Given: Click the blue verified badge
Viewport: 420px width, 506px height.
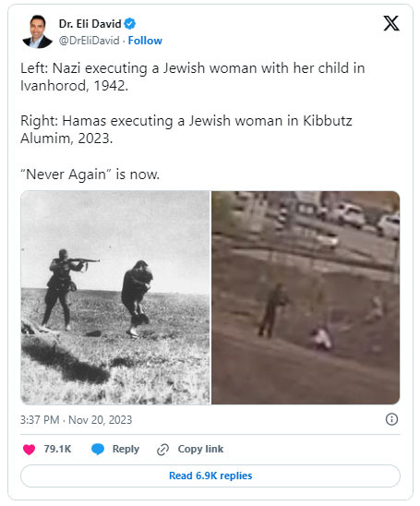Looking at the screenshot, I should click(129, 24).
